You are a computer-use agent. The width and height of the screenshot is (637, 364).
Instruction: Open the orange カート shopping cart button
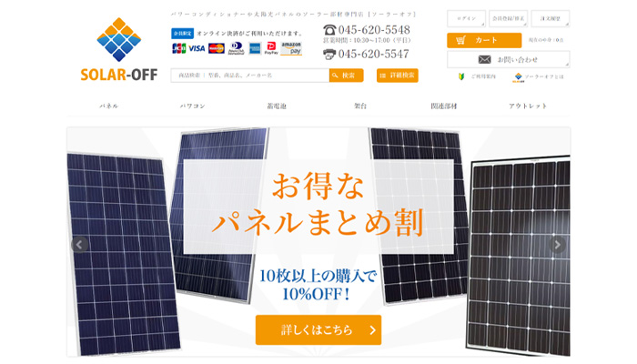[x=484, y=40]
